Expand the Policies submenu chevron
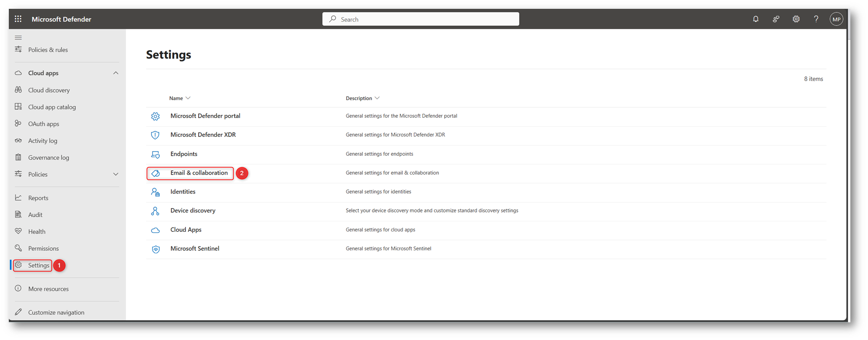Screen dimensions: 868x340 [116, 174]
